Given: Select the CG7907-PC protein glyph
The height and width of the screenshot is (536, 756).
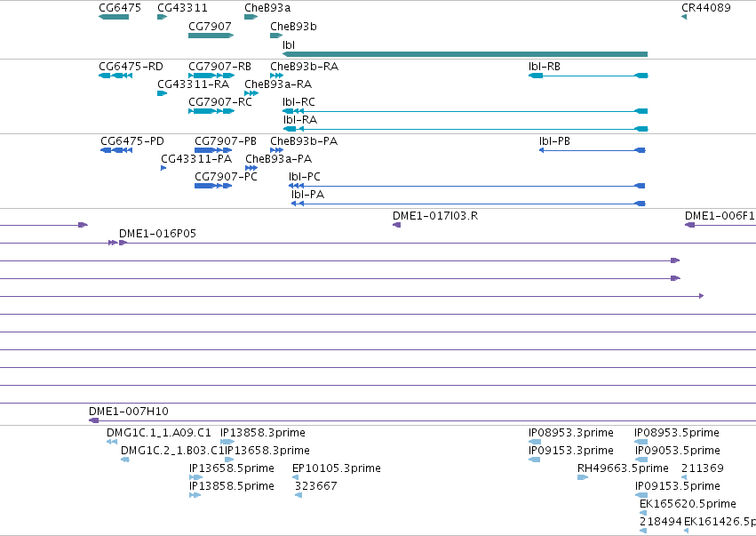Looking at the screenshot, I should click(x=213, y=186).
